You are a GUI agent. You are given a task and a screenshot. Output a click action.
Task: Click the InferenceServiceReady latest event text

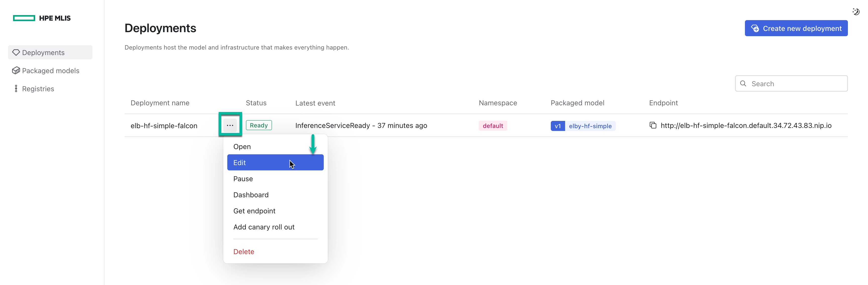pyautogui.click(x=361, y=125)
